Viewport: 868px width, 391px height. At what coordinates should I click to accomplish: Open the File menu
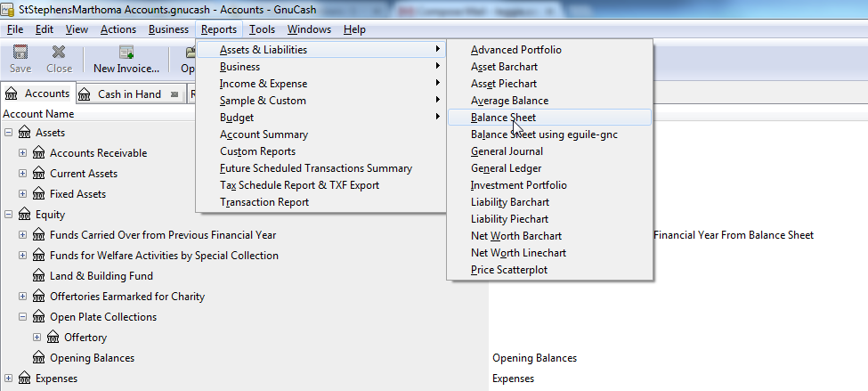(x=15, y=29)
